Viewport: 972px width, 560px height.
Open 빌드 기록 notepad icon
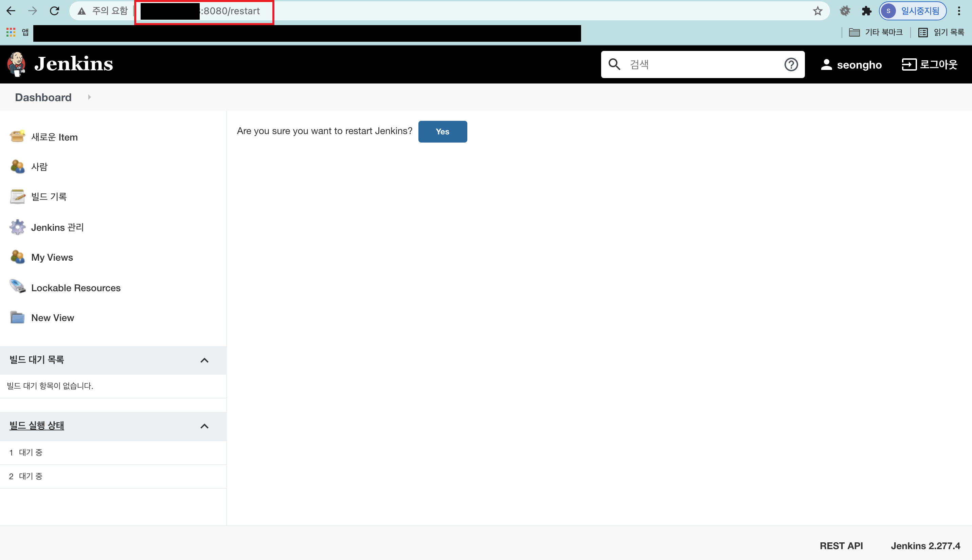click(x=17, y=197)
